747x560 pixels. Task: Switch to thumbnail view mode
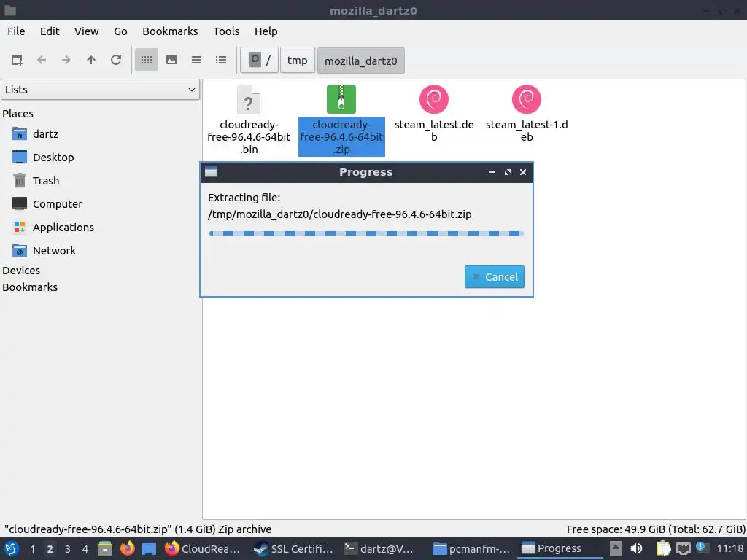click(x=171, y=60)
